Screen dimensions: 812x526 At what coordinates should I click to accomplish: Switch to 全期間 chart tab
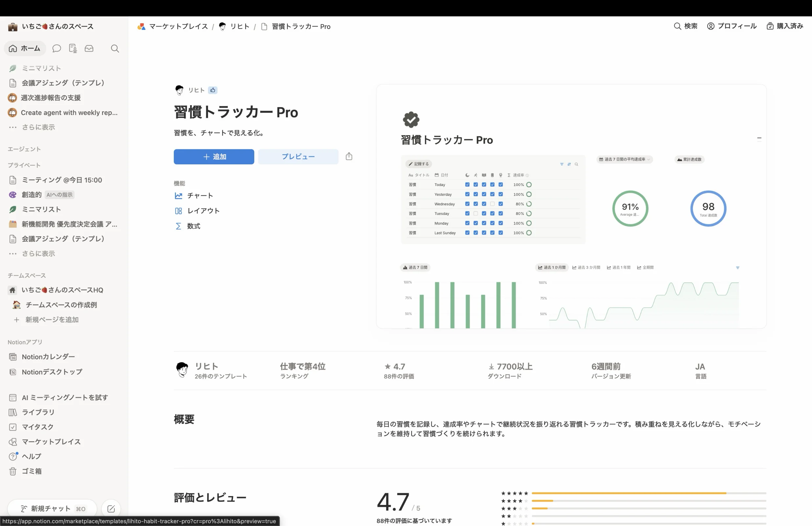click(x=645, y=268)
